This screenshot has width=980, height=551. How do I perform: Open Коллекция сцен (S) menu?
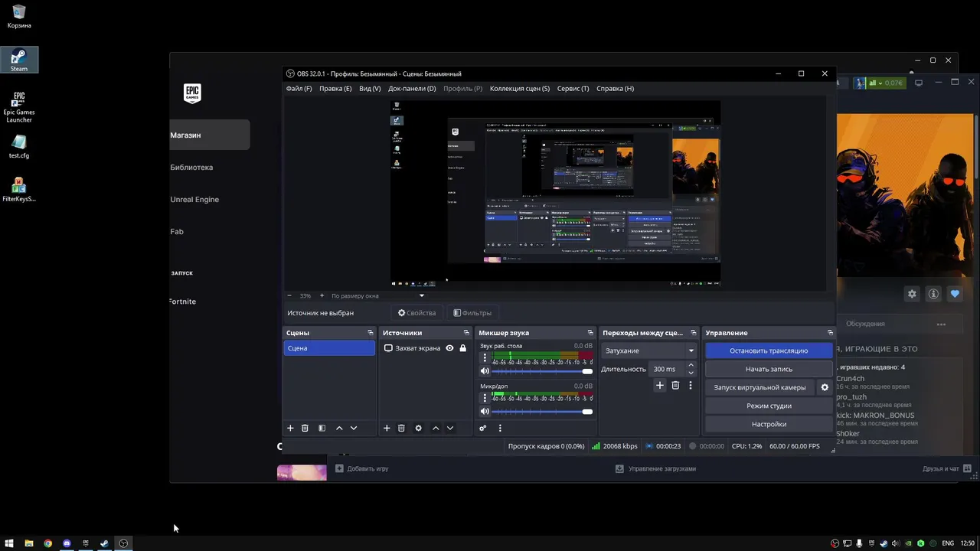520,89
